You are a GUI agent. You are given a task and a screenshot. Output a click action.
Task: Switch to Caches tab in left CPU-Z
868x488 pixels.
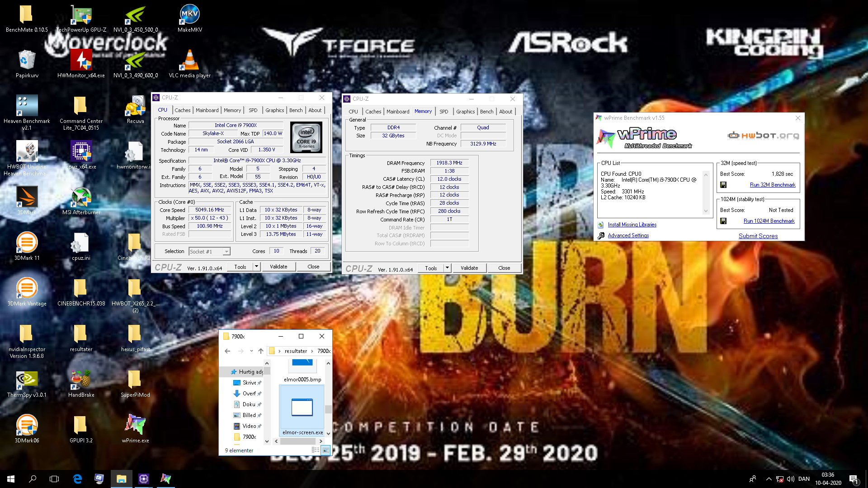(x=183, y=110)
